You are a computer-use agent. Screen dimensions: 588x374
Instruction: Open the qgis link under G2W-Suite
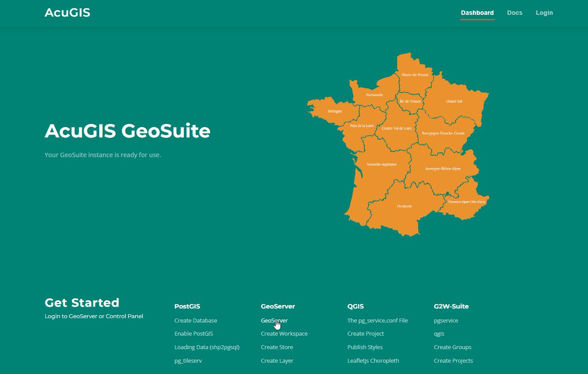tap(440, 334)
